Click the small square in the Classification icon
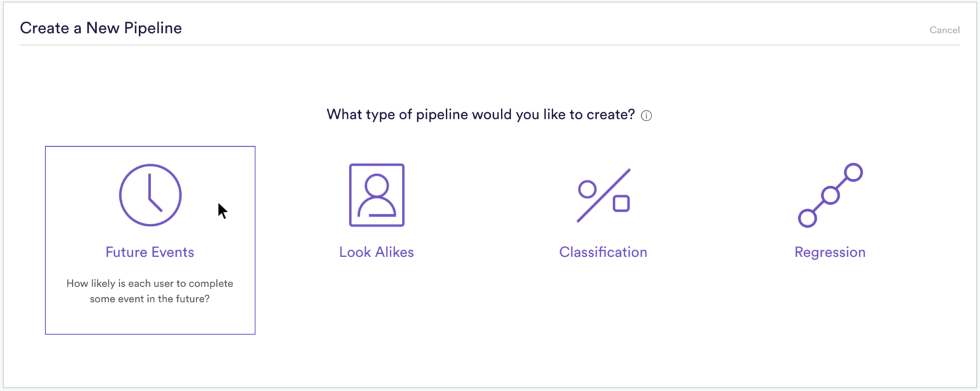This screenshot has height=391, width=980. pos(620,204)
